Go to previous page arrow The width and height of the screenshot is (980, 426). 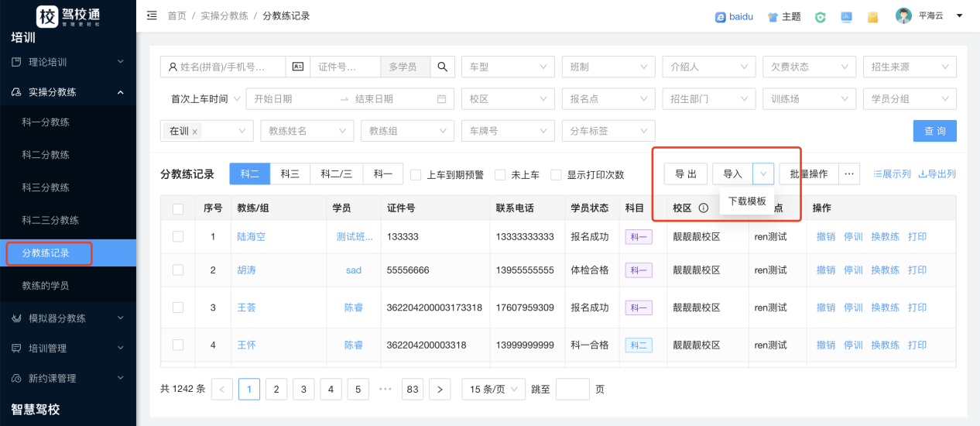pyautogui.click(x=221, y=390)
